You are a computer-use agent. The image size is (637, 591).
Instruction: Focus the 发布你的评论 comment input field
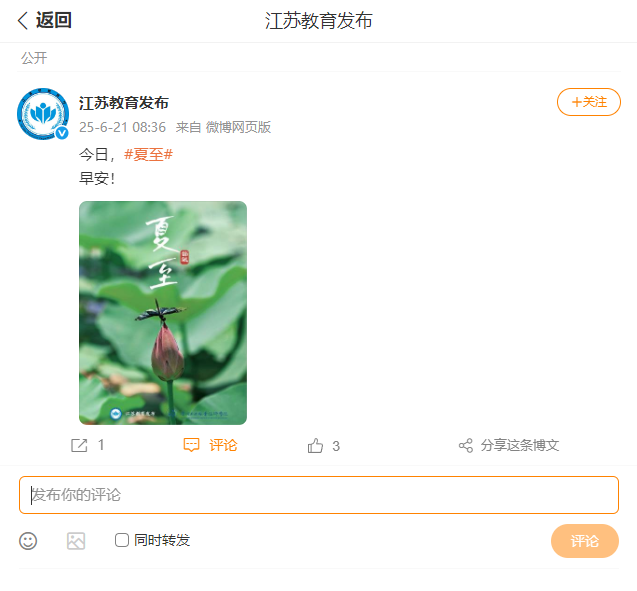coord(319,495)
